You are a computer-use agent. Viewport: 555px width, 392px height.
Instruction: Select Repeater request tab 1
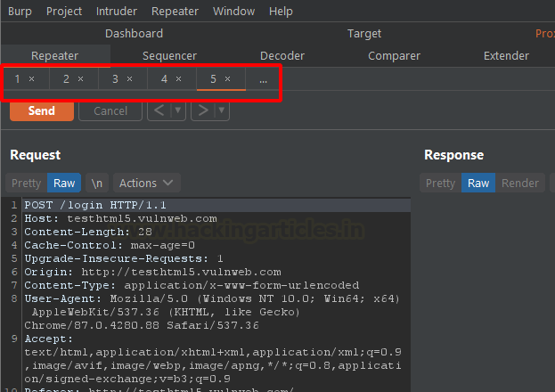[x=17, y=79]
